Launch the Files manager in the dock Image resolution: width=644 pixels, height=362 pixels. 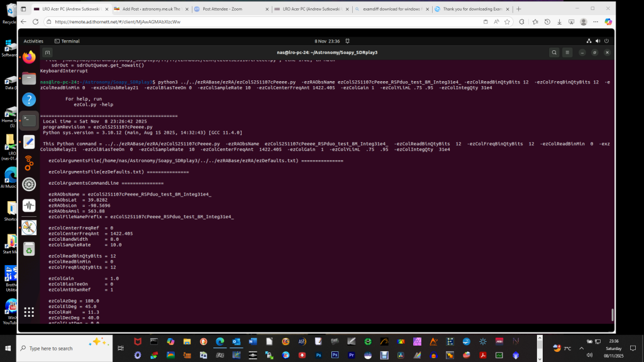(x=29, y=79)
